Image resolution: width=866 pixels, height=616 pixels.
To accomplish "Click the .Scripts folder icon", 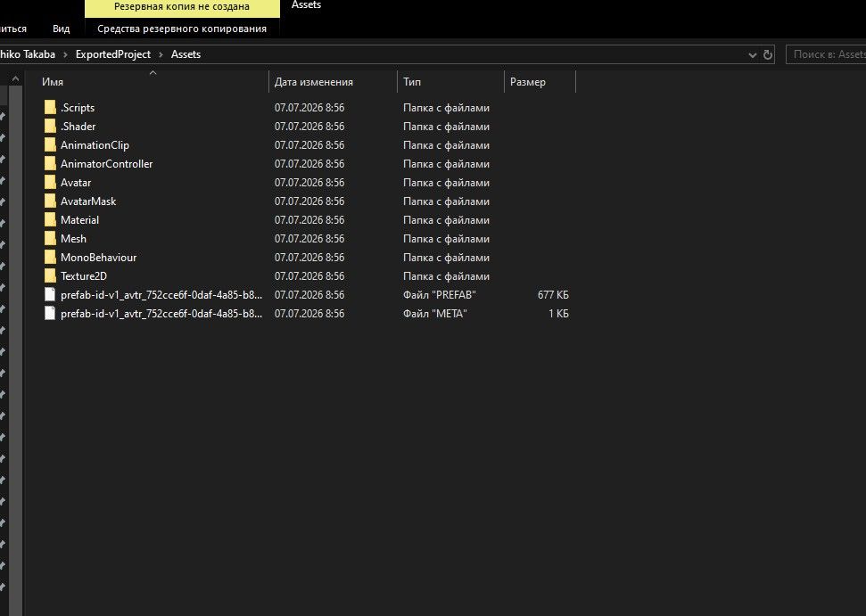I will pyautogui.click(x=50, y=108).
